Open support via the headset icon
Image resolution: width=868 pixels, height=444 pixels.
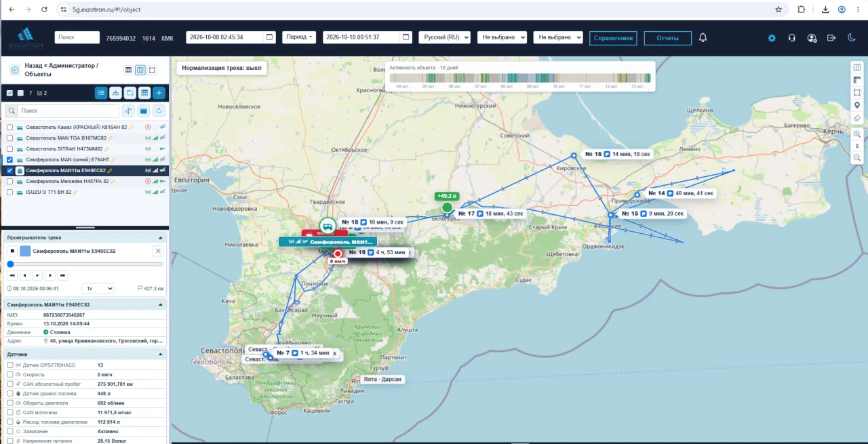[791, 38]
